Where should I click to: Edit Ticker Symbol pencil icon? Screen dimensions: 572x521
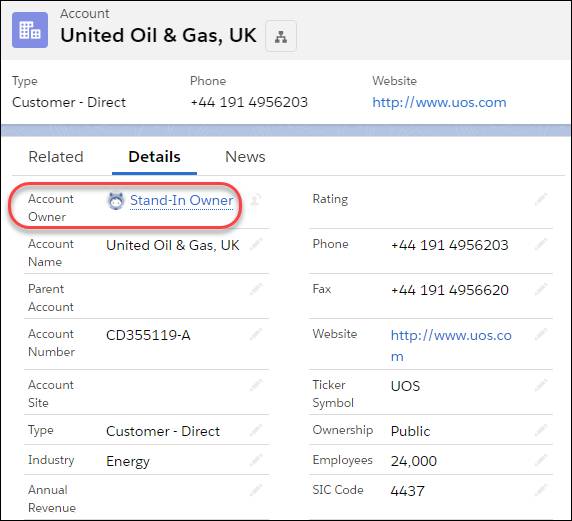click(541, 385)
